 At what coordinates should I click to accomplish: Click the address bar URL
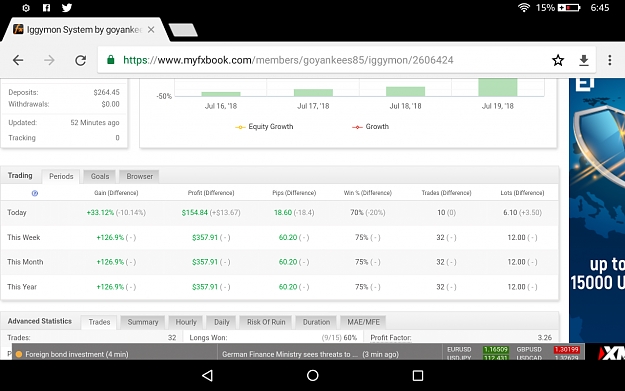(x=288, y=60)
